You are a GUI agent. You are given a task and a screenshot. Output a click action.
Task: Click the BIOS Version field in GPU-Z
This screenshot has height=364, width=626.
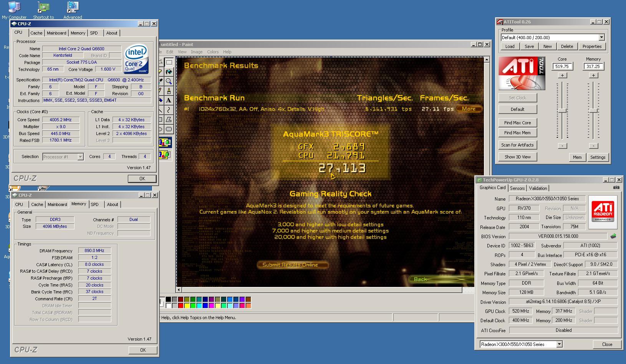[x=558, y=236]
